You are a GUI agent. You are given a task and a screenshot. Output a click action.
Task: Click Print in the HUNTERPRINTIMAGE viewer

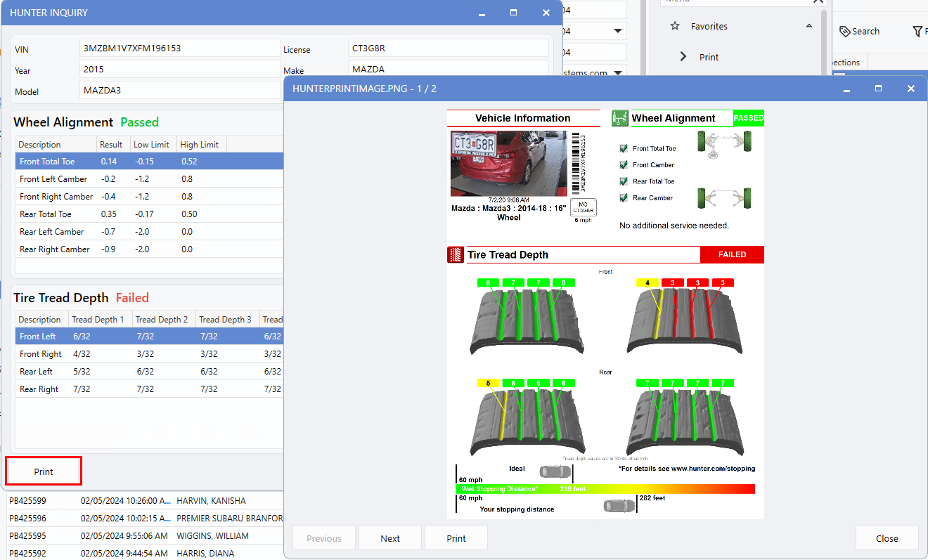[x=456, y=538]
